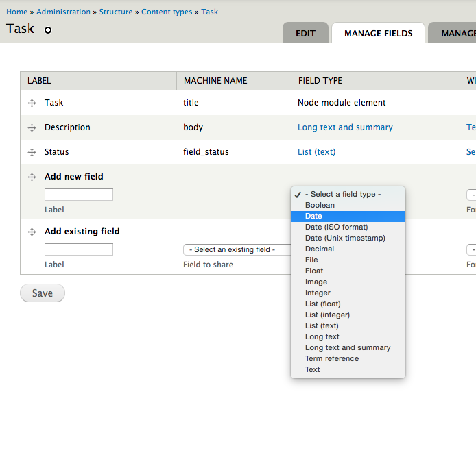This screenshot has height=455, width=476.
Task: Pick Date (Unix timestamp) option
Action: click(348, 238)
